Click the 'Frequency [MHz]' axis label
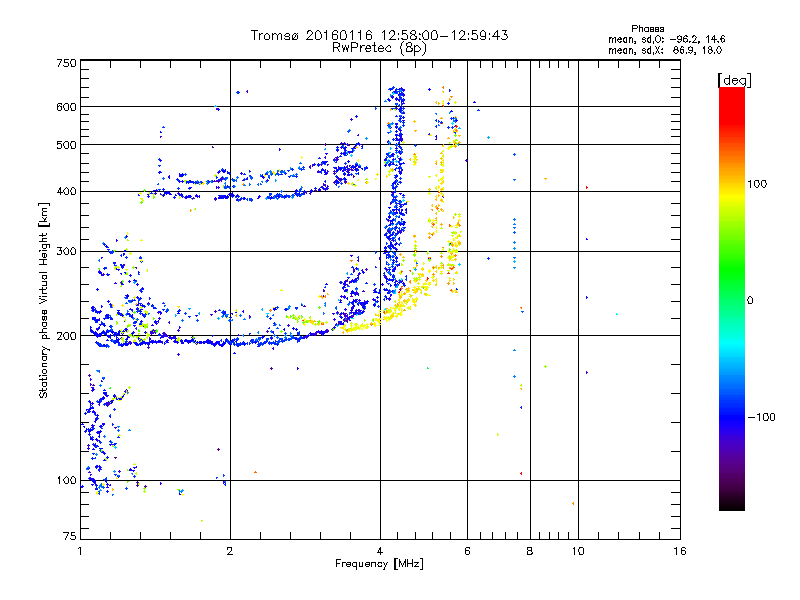 (x=379, y=564)
